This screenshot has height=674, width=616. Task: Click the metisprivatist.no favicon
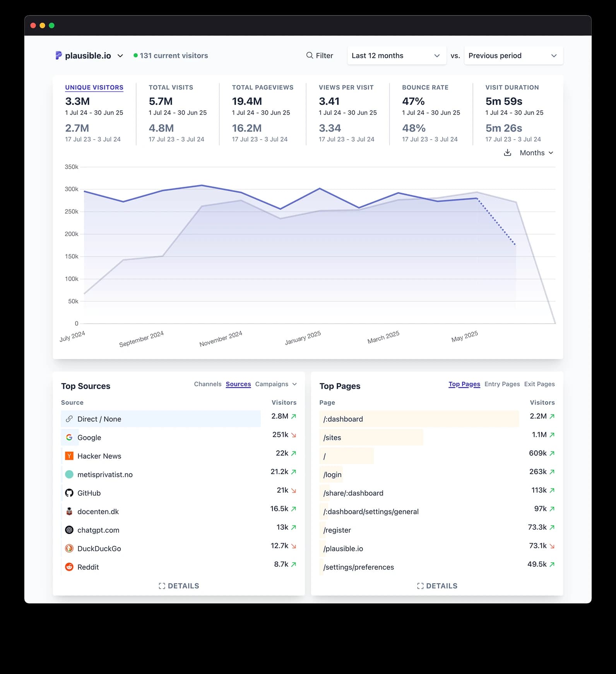(69, 474)
